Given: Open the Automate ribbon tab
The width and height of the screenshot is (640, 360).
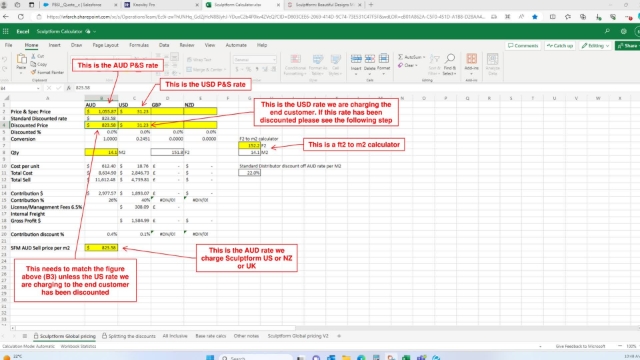Looking at the screenshot, I should point(236,45).
